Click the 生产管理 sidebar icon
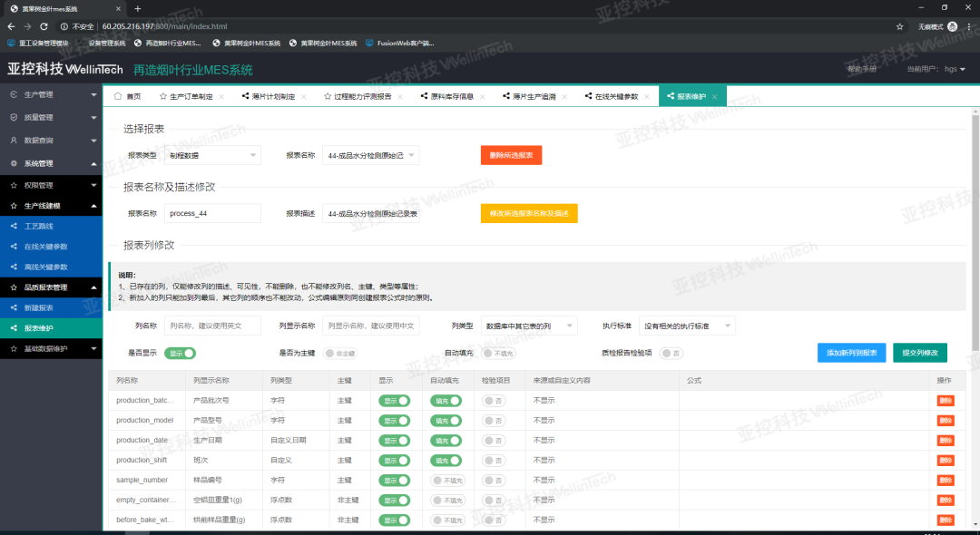The height and width of the screenshot is (535, 980). [x=14, y=94]
